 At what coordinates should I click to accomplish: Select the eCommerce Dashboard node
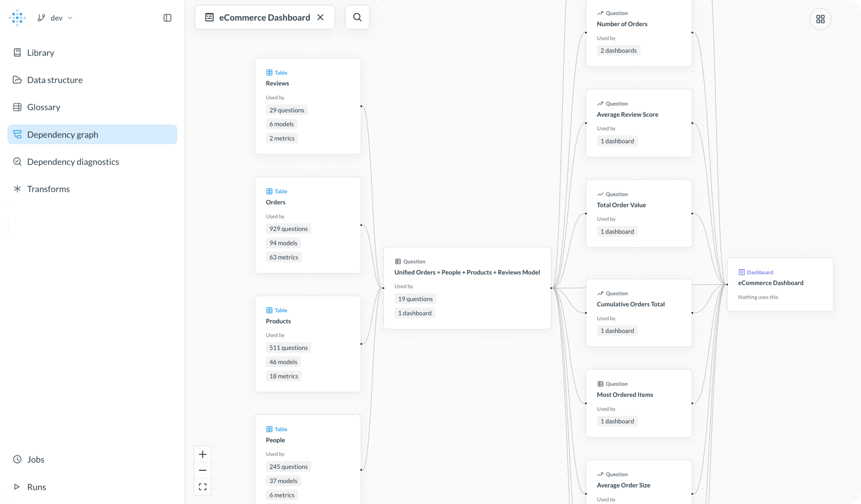click(x=780, y=284)
